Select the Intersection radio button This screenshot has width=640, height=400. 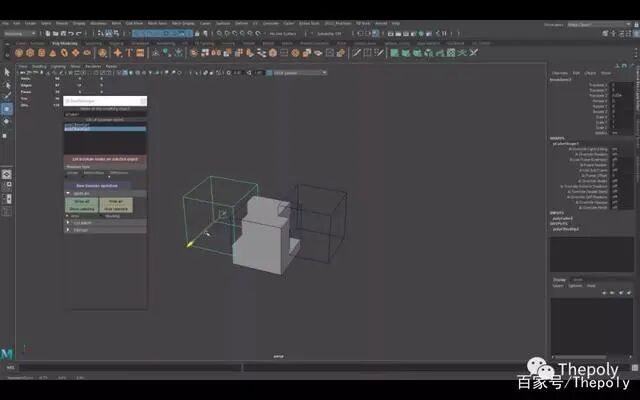[x=84, y=177]
